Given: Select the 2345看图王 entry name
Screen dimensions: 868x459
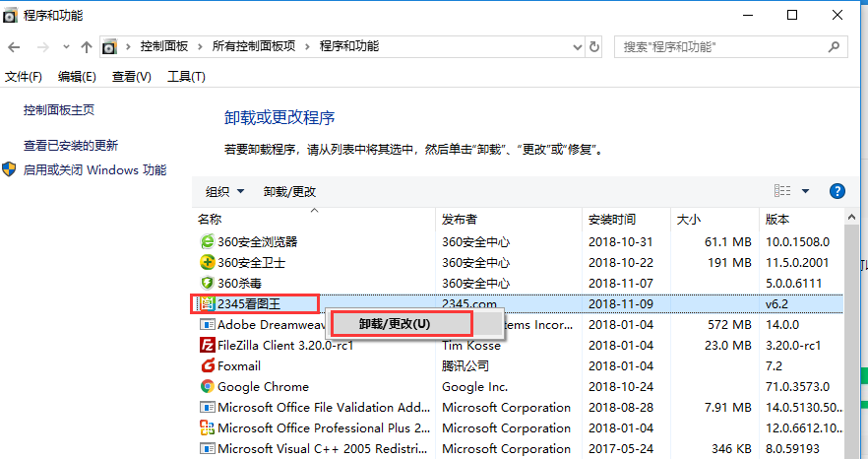Looking at the screenshot, I should point(249,303).
